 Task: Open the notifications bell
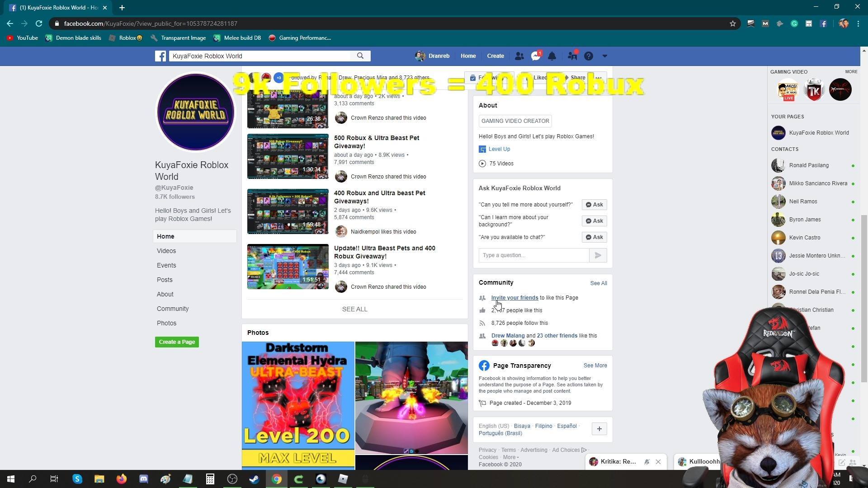[552, 56]
